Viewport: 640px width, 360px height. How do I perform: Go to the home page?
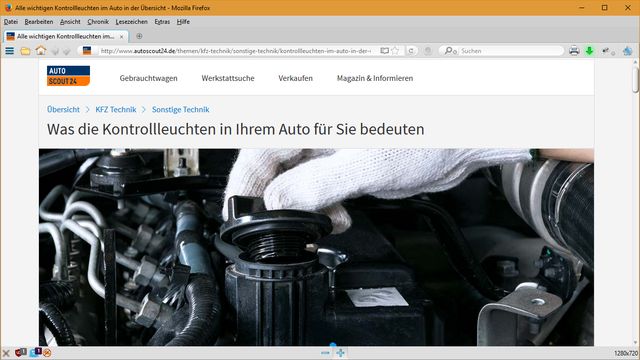pos(41,51)
